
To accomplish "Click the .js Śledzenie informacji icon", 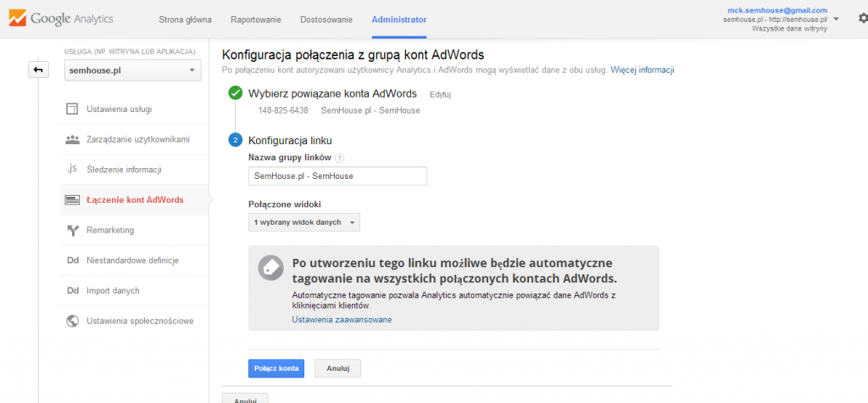I will (72, 170).
